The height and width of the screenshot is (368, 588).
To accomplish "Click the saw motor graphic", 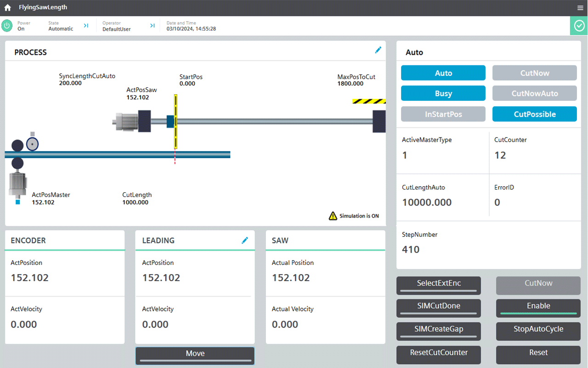I will pyautogui.click(x=132, y=121).
